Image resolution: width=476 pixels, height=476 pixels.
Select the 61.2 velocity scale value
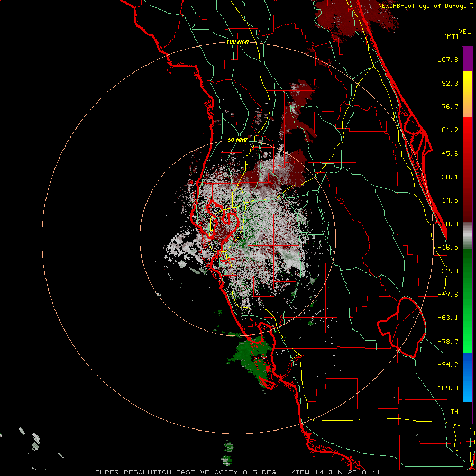450,130
